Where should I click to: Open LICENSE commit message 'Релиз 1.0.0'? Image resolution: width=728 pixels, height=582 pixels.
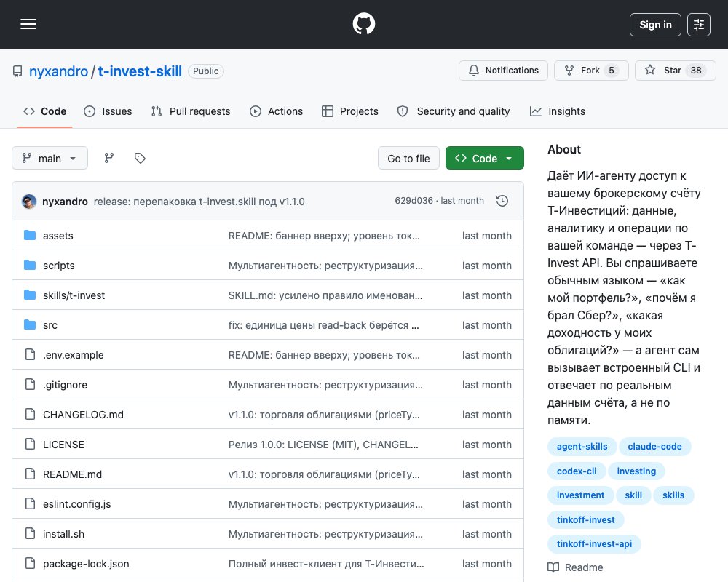click(323, 445)
